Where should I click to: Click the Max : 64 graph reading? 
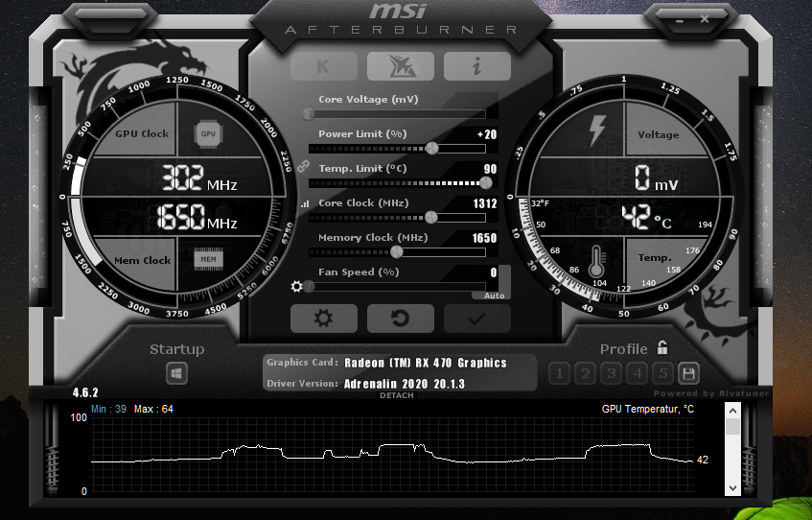pos(153,409)
